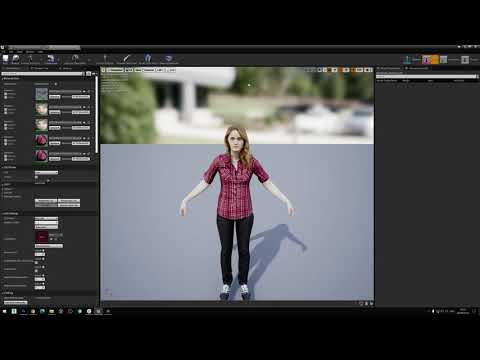Toggle Isolate checkbox for third material slot
480x360 pixels.
click(x=5, y=128)
